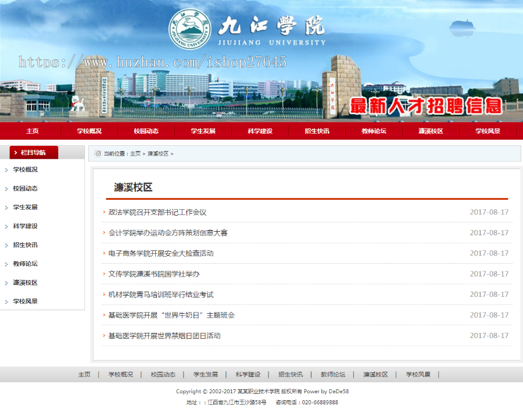523x420 pixels.
Task: Click red bullet before 机材学院 article
Action: pyautogui.click(x=104, y=295)
